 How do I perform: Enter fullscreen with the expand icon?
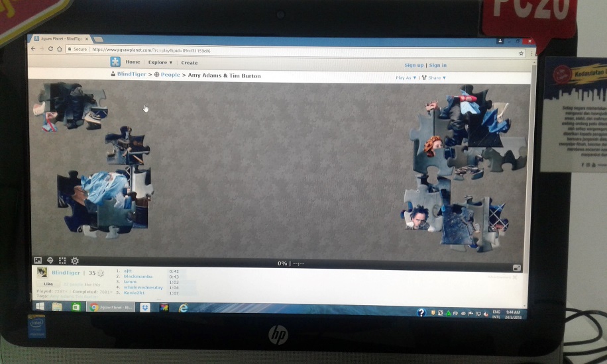[517, 268]
